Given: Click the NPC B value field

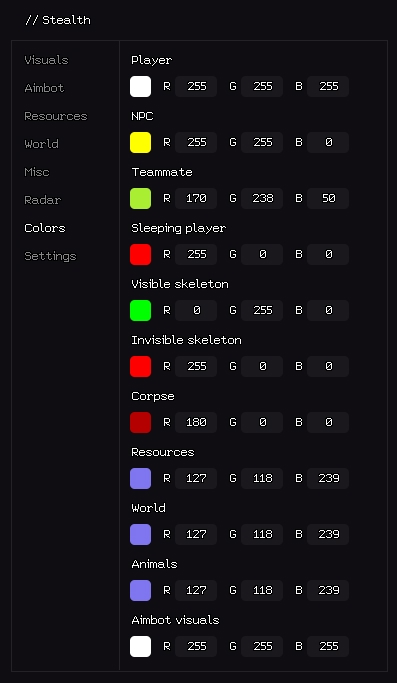Looking at the screenshot, I should [x=328, y=142].
